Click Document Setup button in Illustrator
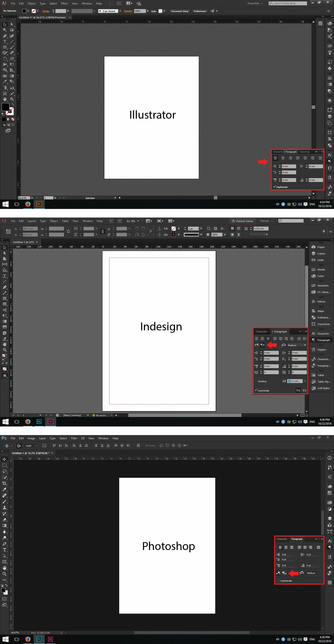Image resolution: width=334 pixels, height=644 pixels. [x=180, y=11]
